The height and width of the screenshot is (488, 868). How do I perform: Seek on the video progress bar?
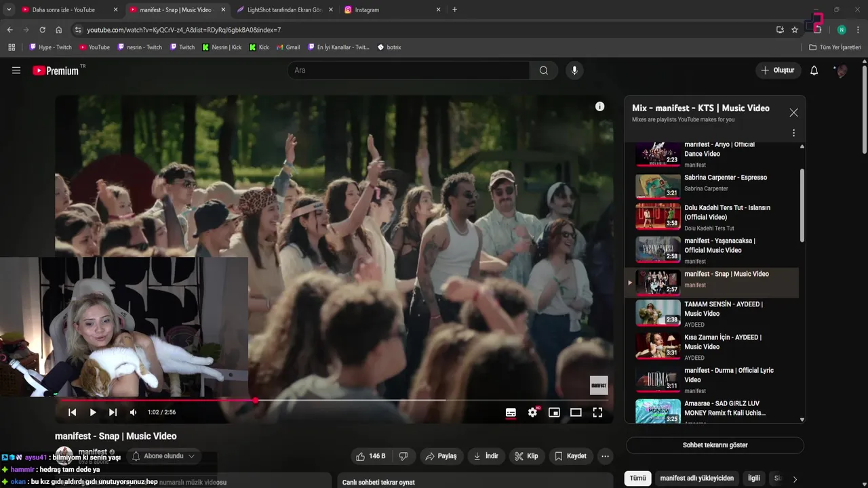coord(334,401)
